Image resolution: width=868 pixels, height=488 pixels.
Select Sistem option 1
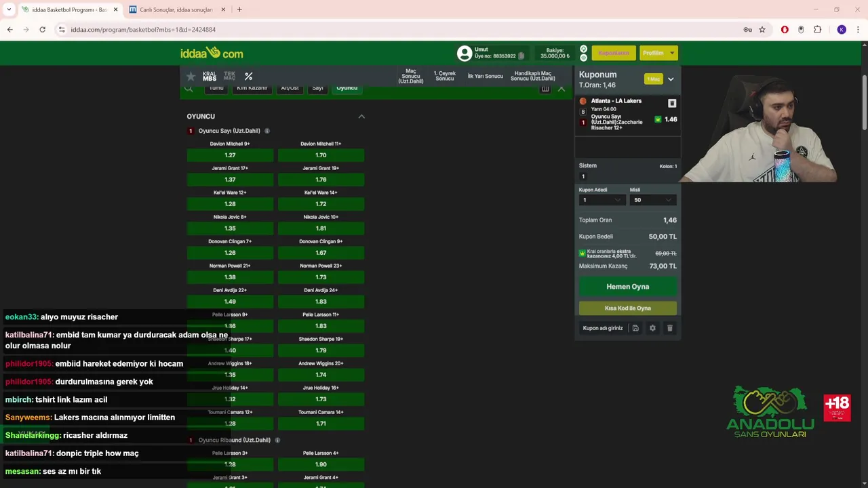pyautogui.click(x=583, y=176)
